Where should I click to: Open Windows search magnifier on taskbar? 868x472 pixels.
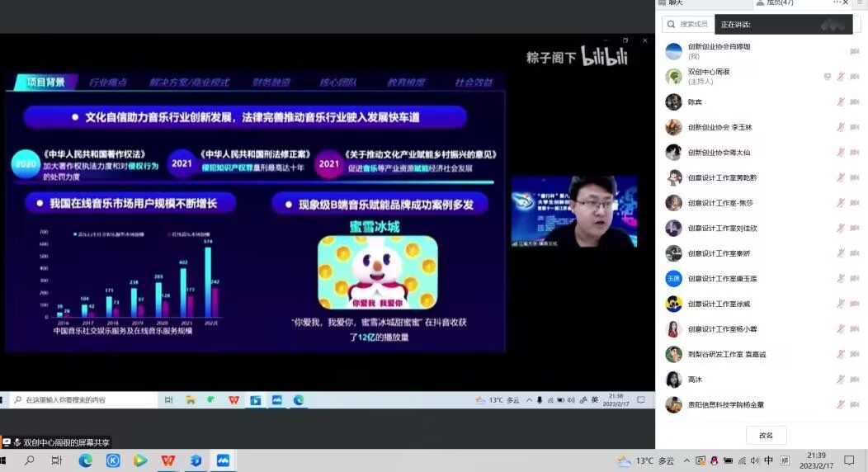[x=30, y=460]
